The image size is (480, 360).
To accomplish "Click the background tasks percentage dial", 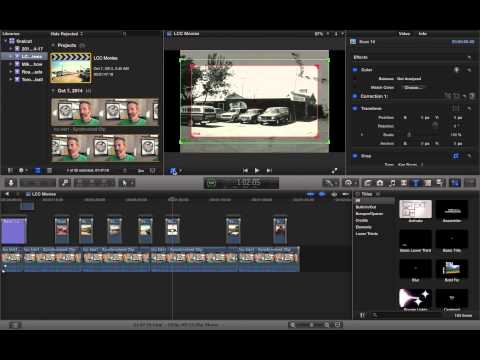I will coord(211,183).
